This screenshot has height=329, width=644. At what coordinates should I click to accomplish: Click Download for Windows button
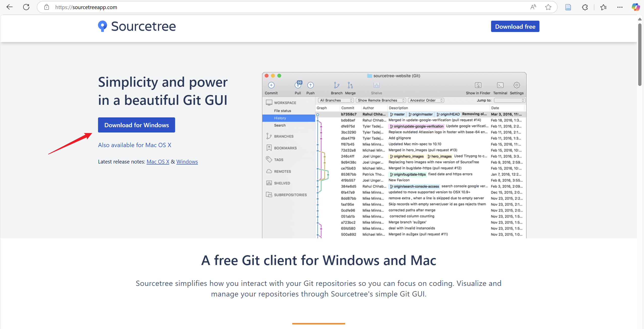137,125
